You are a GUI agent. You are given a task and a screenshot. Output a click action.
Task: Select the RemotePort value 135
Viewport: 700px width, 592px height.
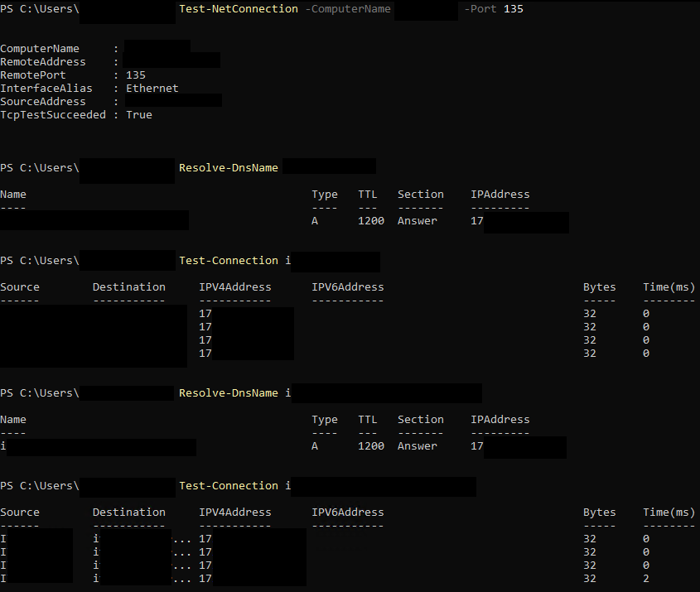click(136, 75)
